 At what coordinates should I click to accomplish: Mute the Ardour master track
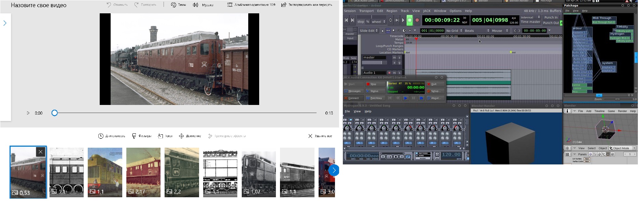[x=394, y=57]
